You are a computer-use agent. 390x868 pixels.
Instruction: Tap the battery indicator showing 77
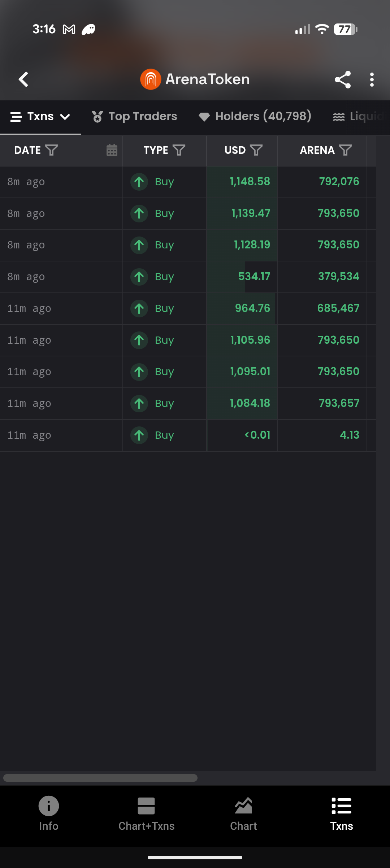point(346,29)
